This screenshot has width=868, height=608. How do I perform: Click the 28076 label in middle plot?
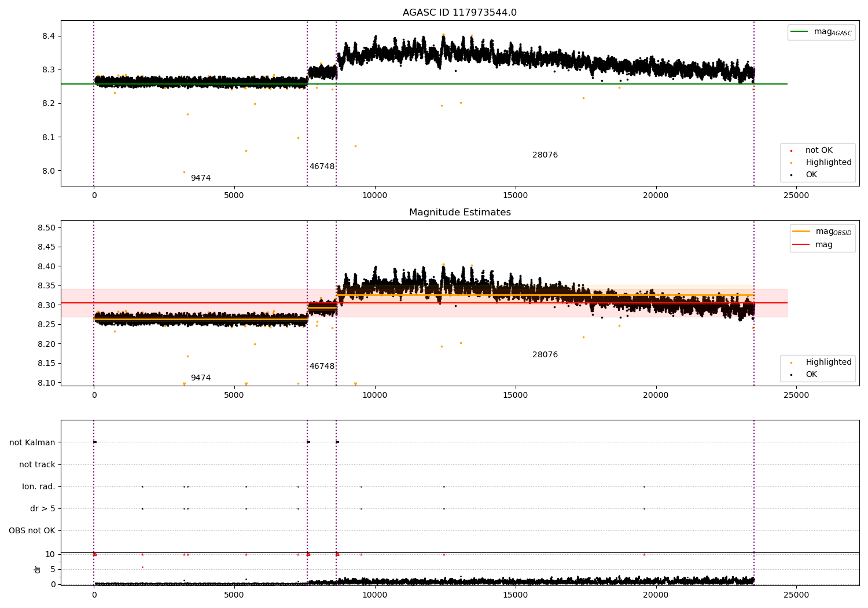[545, 355]
